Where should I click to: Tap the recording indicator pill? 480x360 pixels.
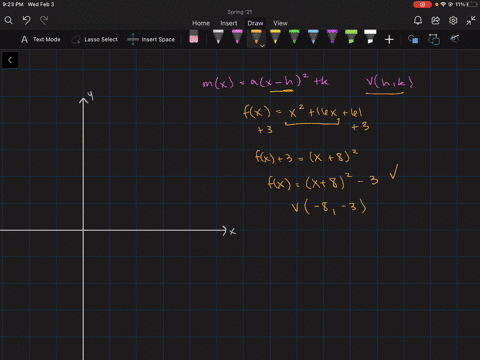[422, 4]
